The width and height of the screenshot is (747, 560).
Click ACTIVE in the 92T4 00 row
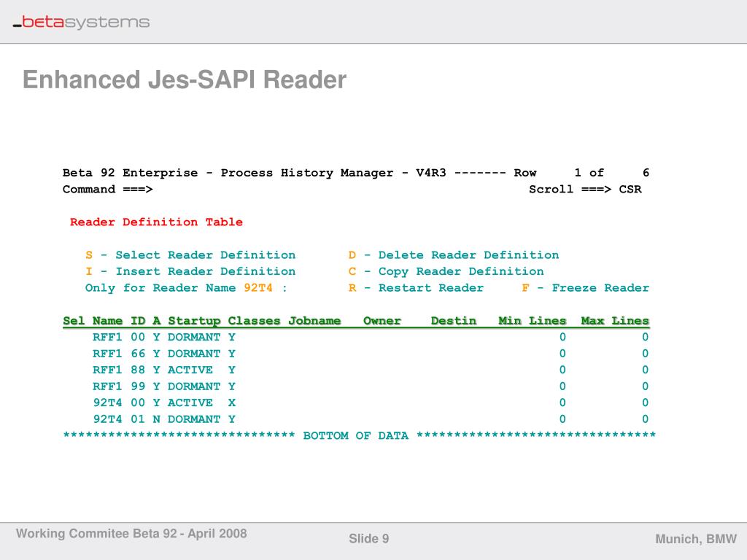pos(190,402)
